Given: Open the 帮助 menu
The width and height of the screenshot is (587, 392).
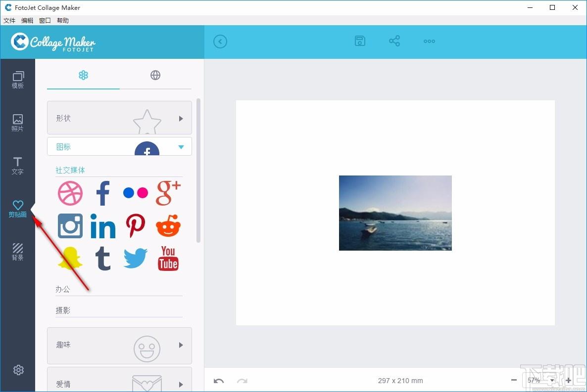Looking at the screenshot, I should tap(63, 21).
